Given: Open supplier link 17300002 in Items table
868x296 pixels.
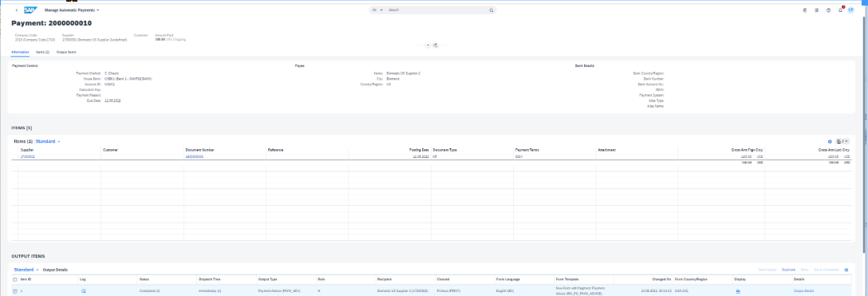Looking at the screenshot, I should point(28,156).
